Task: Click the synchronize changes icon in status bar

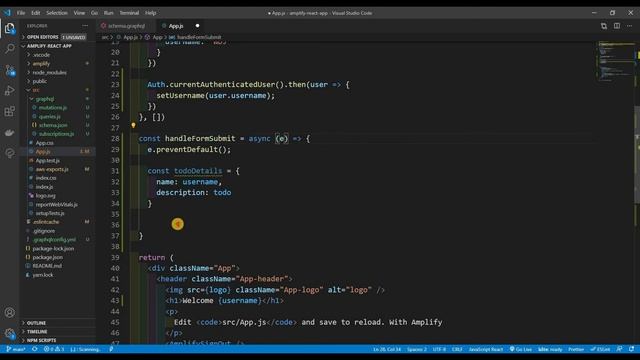Action: pos(35,349)
